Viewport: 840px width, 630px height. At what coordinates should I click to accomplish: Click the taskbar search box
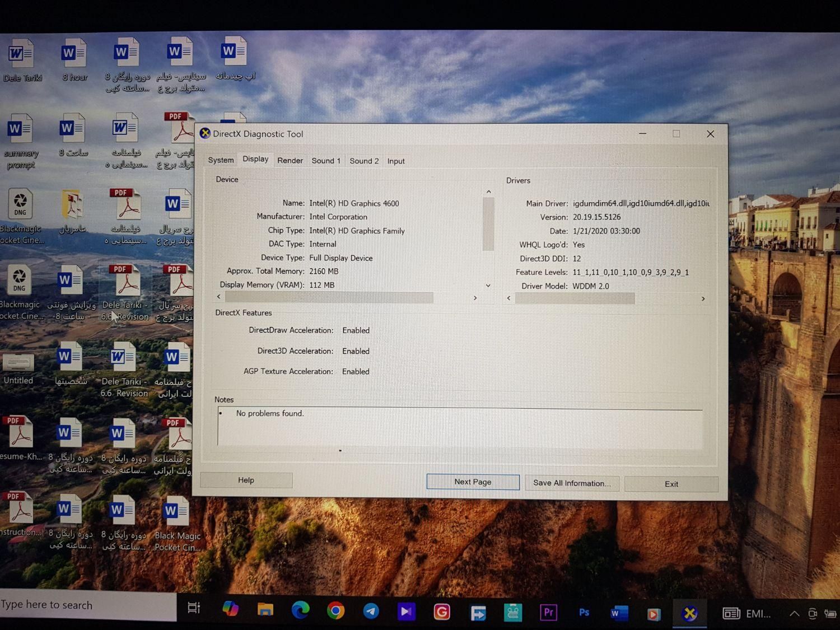coord(87,605)
